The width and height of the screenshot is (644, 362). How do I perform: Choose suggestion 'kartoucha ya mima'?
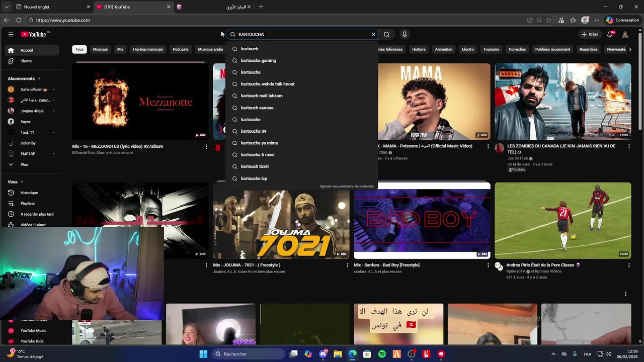pos(302,143)
